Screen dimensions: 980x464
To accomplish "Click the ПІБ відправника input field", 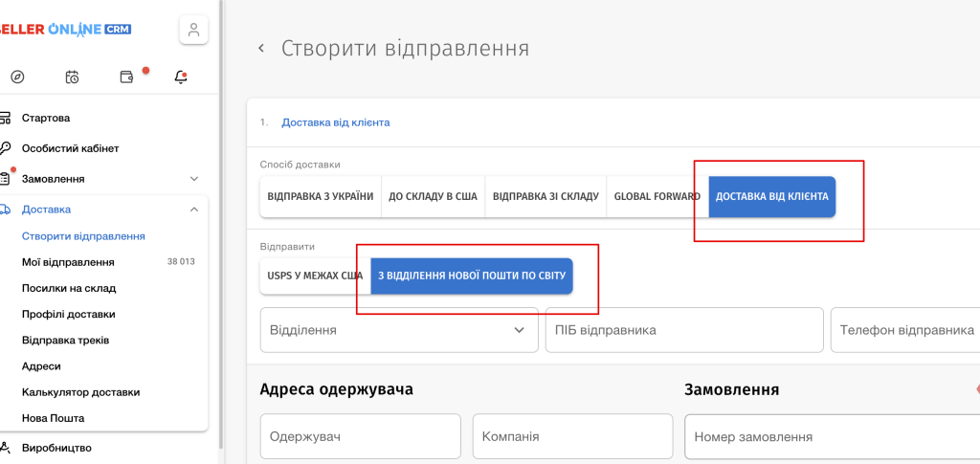I will pos(683,330).
